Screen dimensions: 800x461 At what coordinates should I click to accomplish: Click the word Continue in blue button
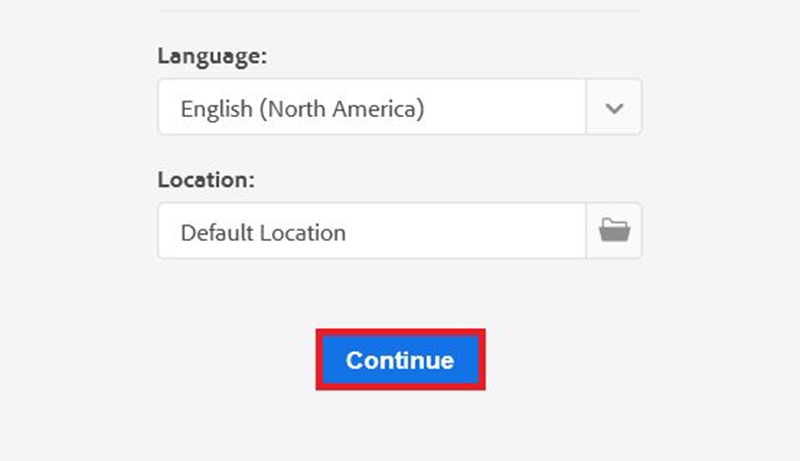[x=400, y=361]
